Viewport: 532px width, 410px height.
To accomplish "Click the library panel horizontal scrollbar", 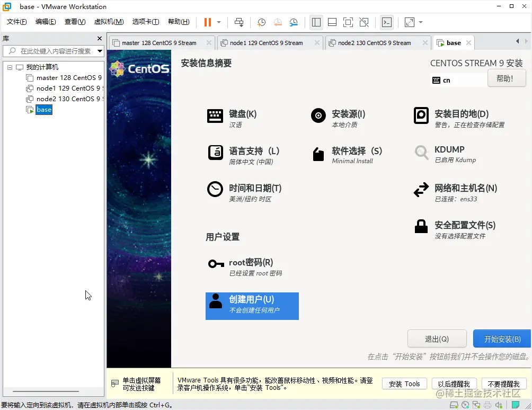I will tap(46, 391).
